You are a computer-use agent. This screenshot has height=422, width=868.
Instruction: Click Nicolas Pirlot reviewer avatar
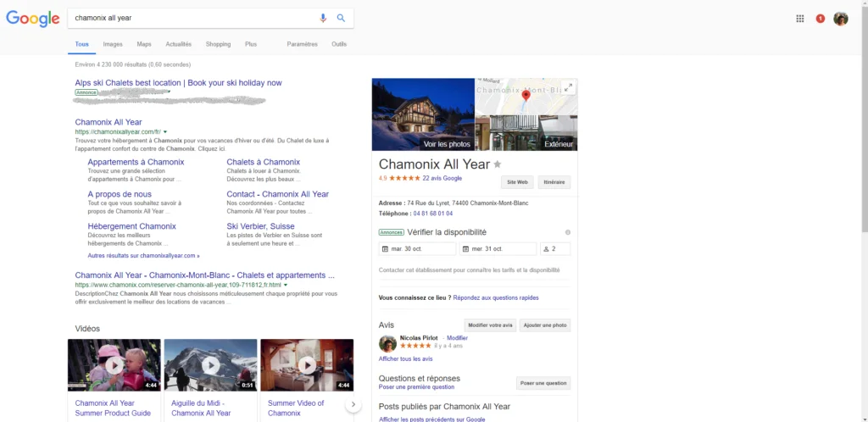387,343
